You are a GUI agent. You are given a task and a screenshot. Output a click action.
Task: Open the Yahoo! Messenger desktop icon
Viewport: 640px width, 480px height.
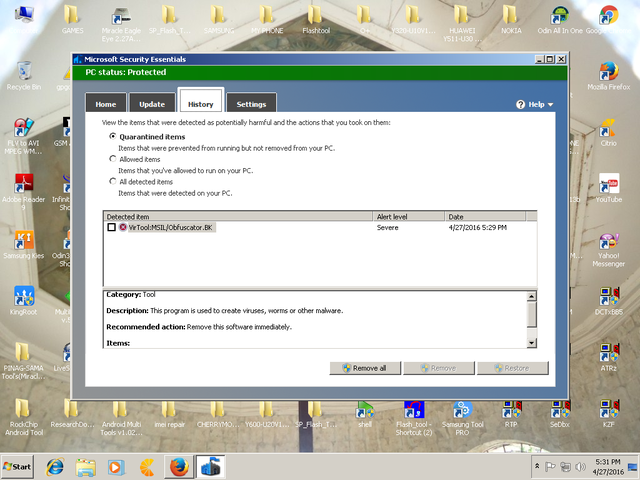tap(608, 248)
